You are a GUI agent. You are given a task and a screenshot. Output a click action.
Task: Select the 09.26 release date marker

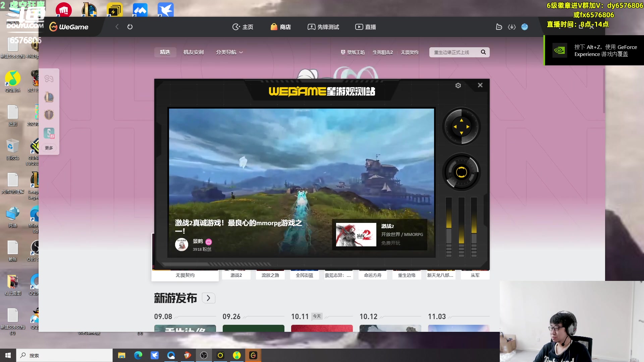[231, 317]
